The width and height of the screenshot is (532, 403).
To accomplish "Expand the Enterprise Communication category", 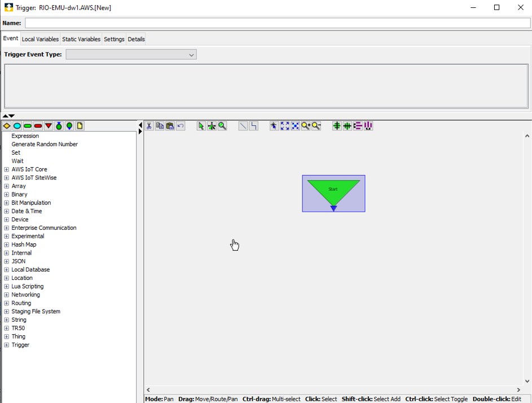I will point(6,228).
